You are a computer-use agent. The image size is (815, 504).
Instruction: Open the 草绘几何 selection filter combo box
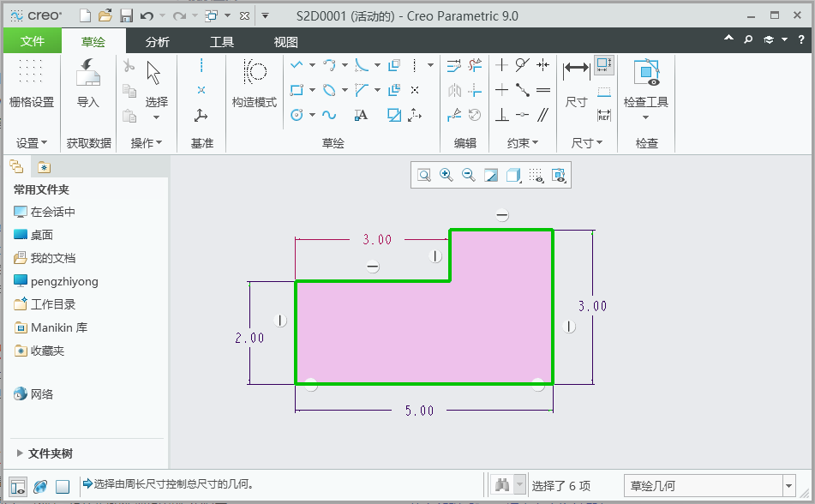point(710,486)
